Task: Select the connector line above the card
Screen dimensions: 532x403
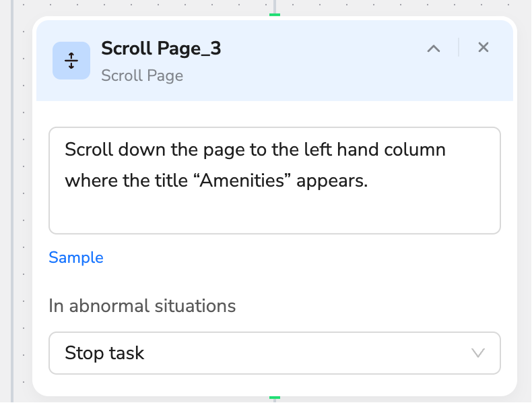Action: [275, 7]
